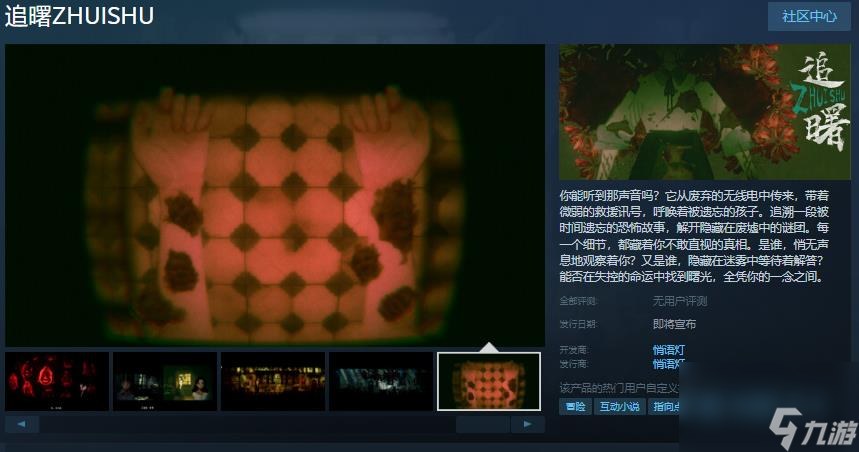This screenshot has height=452, width=859.
Task: Select the dark teal scene screenshot thumbnail
Action: coord(381,381)
